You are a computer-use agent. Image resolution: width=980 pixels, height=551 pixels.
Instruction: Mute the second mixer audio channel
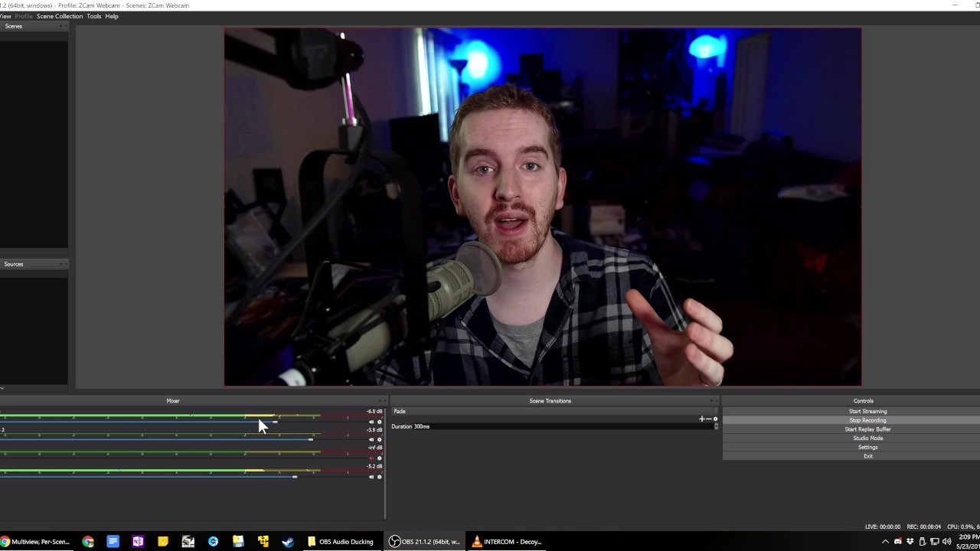(371, 440)
